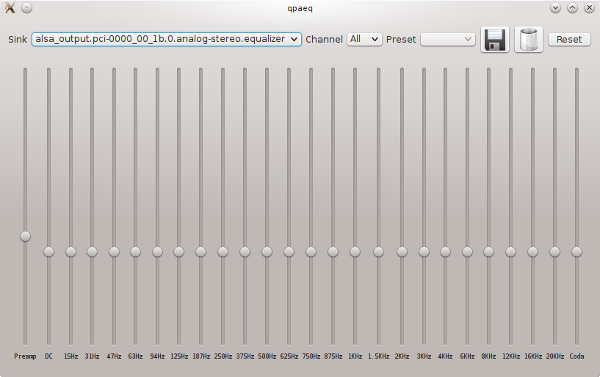The image size is (600, 377).
Task: Click the round pin button in title bar
Action: click(x=27, y=8)
